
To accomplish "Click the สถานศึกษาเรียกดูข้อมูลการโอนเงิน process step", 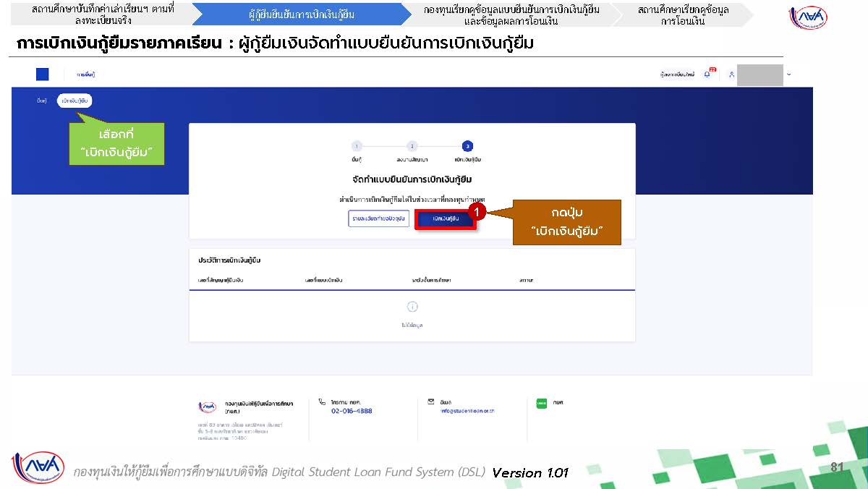I will (x=684, y=14).
